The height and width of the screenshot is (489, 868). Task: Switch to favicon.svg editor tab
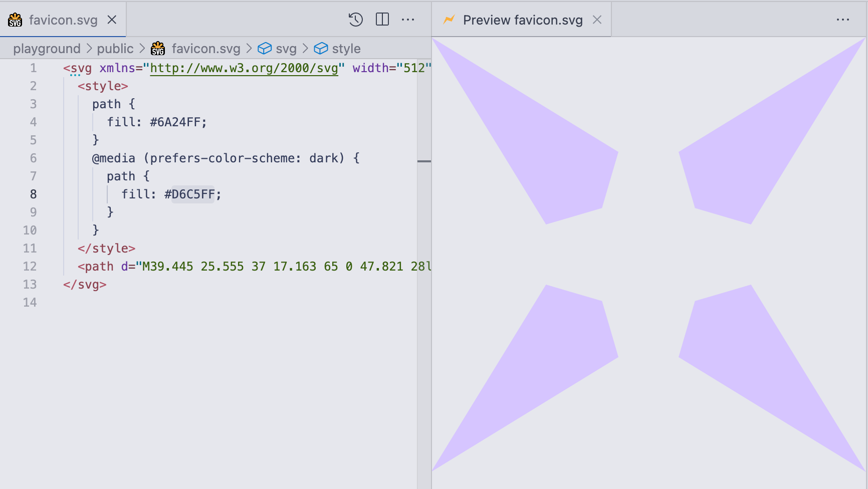coord(63,20)
